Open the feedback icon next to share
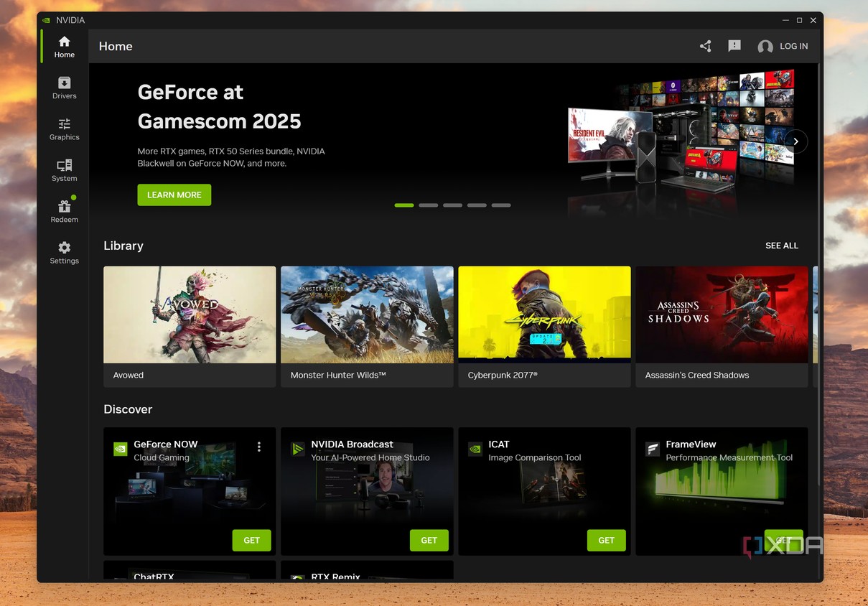Viewport: 868px width, 606px height. coord(734,46)
